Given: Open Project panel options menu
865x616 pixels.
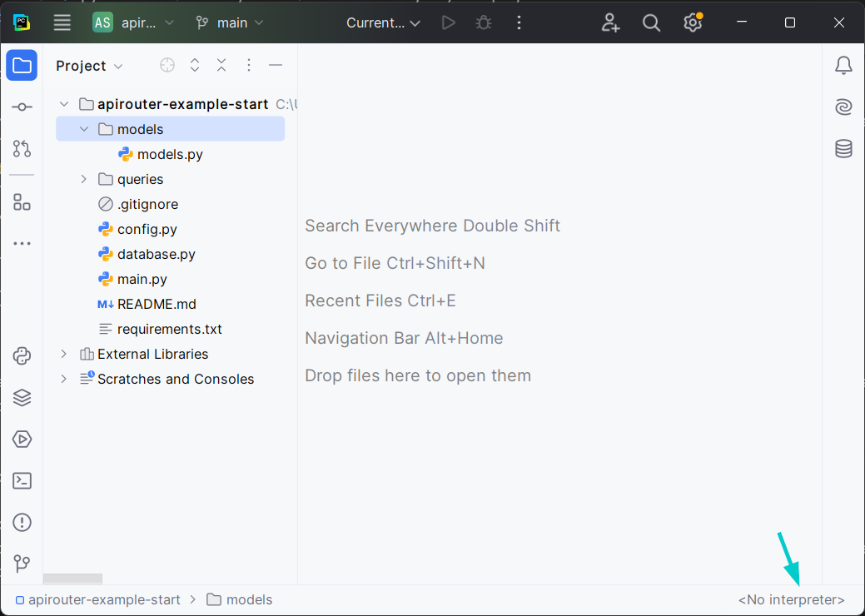Looking at the screenshot, I should 249,65.
